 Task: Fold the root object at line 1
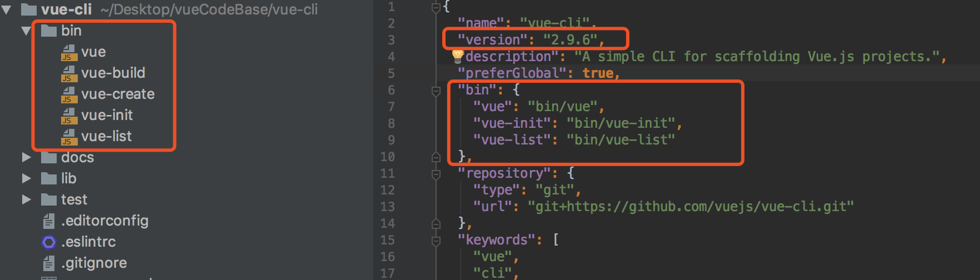click(436, 7)
